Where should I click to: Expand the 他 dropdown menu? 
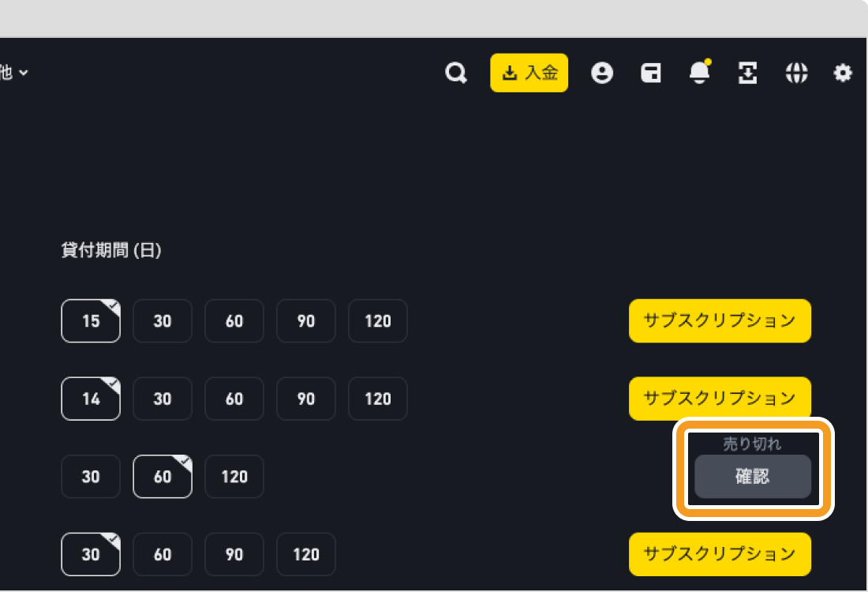pyautogui.click(x=14, y=73)
